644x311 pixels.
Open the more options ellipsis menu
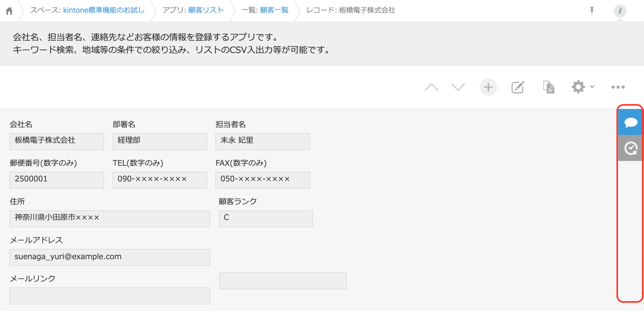[618, 87]
